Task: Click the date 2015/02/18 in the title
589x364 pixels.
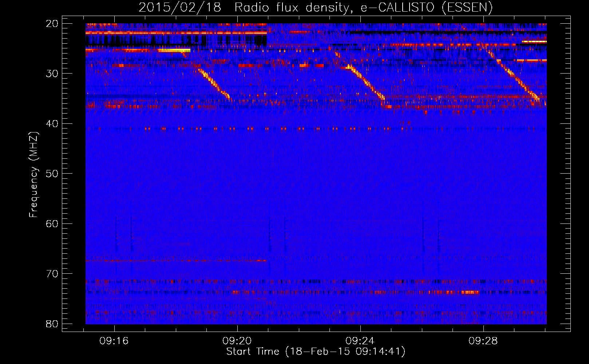Action: click(180, 8)
